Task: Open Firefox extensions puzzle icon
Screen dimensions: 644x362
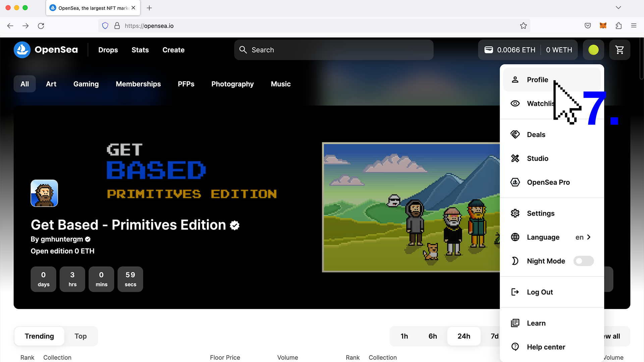Action: tap(619, 25)
